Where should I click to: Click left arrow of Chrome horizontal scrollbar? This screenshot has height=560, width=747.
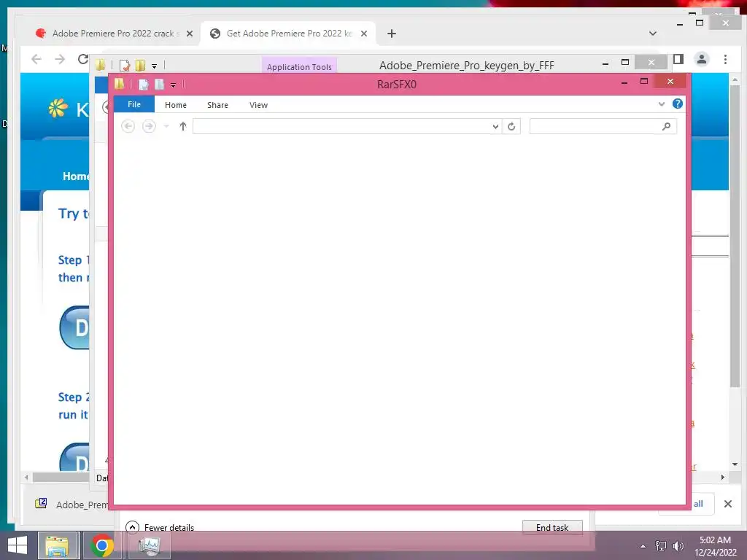(27, 477)
